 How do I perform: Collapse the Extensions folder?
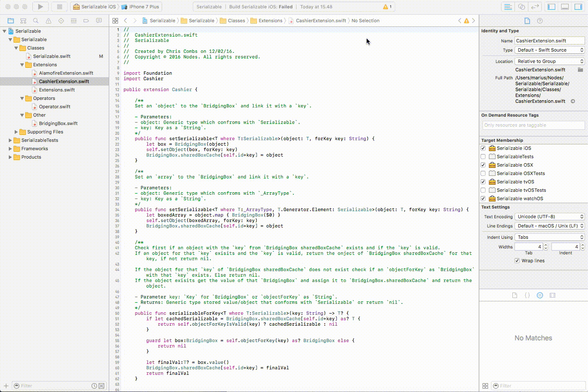22,65
